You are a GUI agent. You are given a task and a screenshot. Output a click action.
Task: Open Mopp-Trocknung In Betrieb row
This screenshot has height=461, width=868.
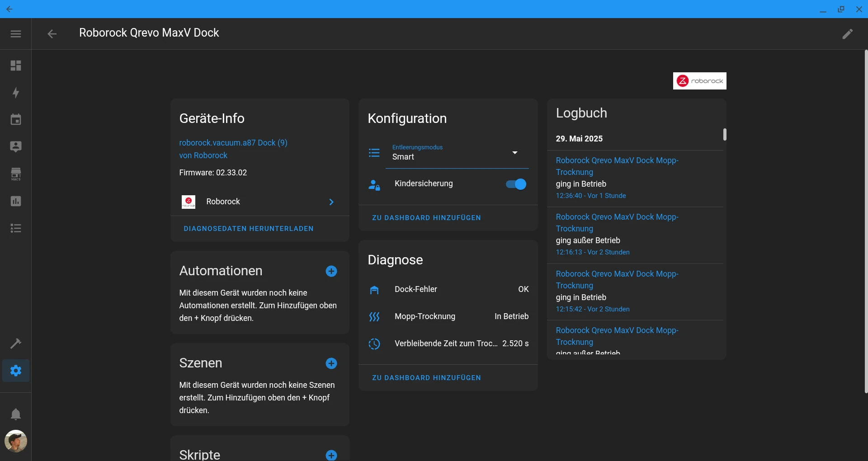click(448, 316)
